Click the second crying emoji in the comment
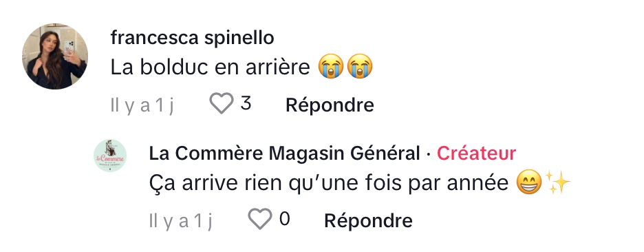Screen dimensions: 644x252 (x=360, y=67)
